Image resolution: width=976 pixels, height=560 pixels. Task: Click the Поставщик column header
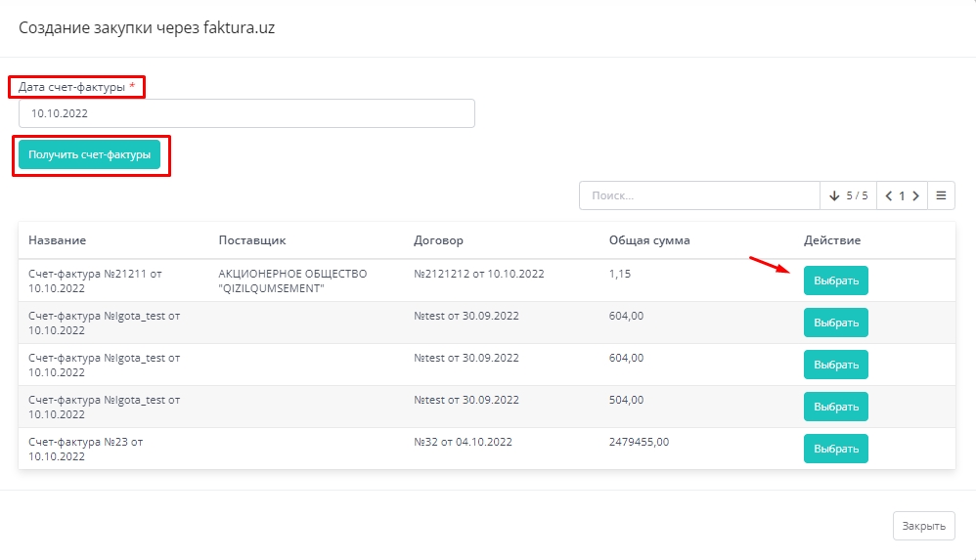point(252,240)
